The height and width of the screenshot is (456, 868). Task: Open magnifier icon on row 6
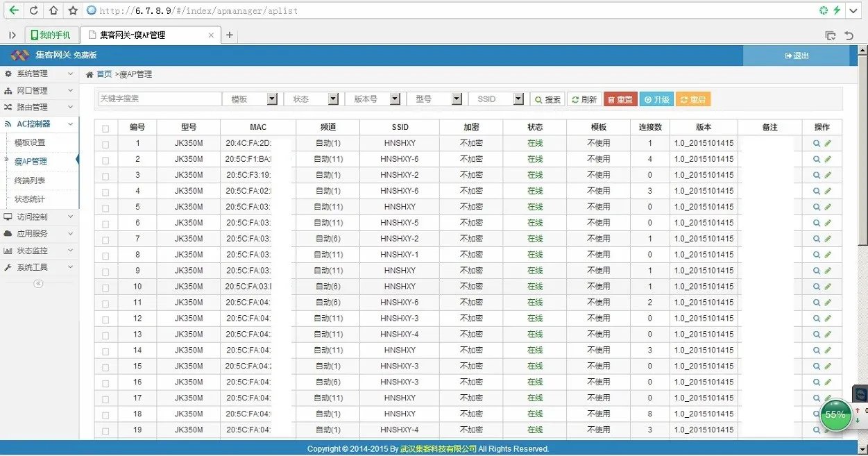(x=817, y=223)
